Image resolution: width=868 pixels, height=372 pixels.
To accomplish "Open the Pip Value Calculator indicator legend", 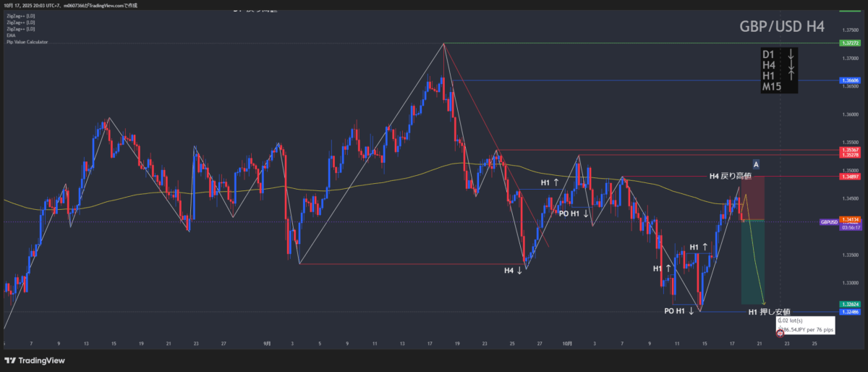I will 27,41.
